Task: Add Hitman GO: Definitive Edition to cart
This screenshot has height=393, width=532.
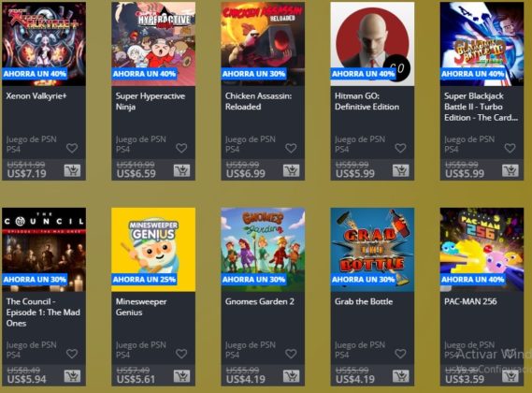Action: pos(401,170)
